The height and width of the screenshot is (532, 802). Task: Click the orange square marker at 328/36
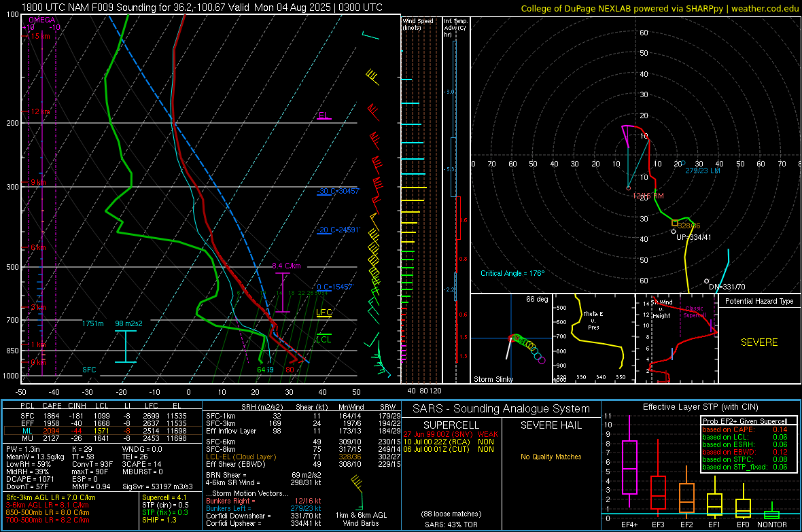(x=675, y=223)
